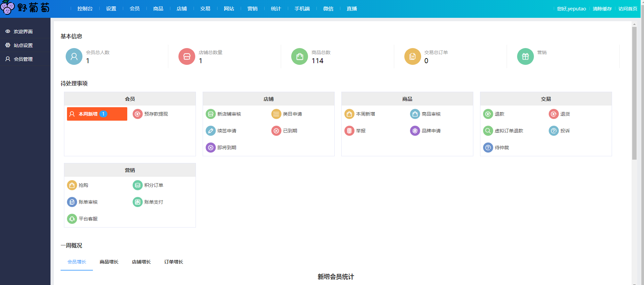Image resolution: width=644 pixels, height=285 pixels.
Task: Click the 访问首页 link
Action: point(628,9)
